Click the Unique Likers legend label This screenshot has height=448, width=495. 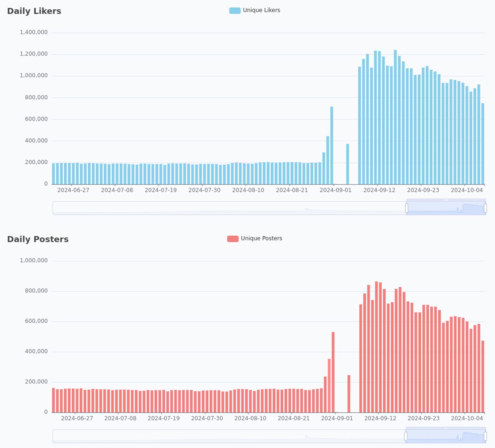point(261,10)
